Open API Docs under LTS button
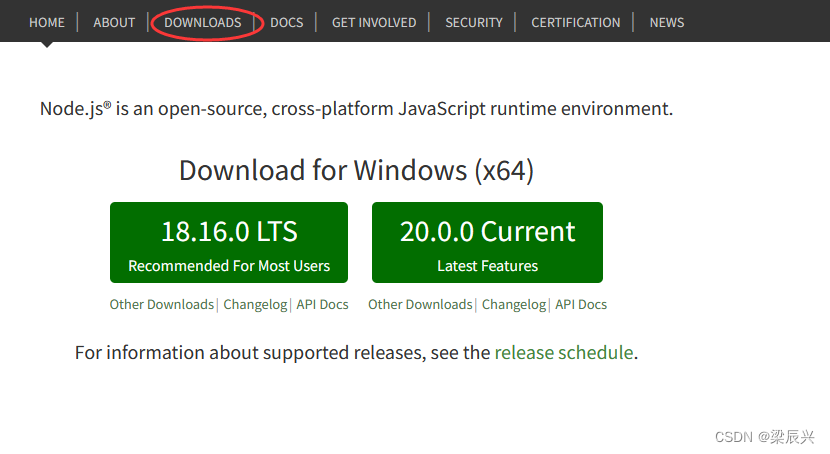Image resolution: width=830 pixels, height=454 pixels. click(x=322, y=305)
